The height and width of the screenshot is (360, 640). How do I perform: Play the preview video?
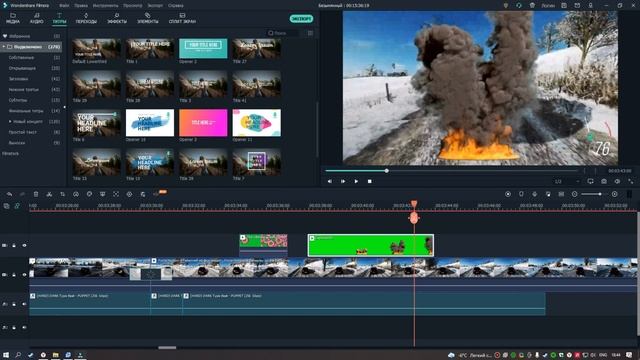pos(356,181)
